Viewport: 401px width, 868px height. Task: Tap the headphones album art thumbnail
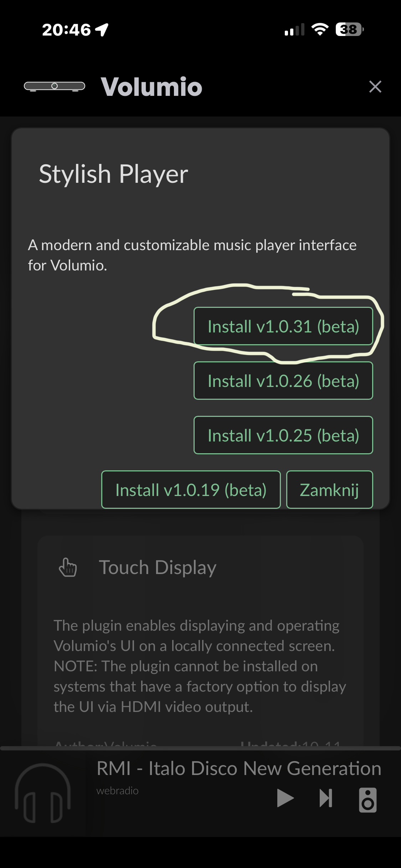(43, 793)
